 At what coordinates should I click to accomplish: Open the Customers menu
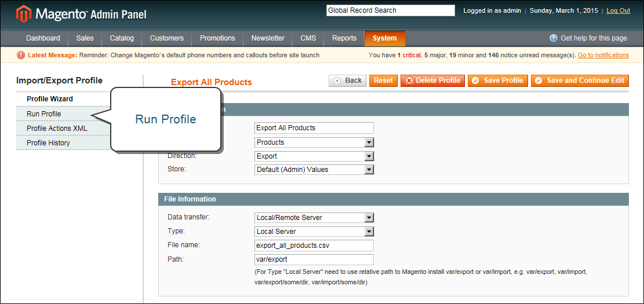click(167, 38)
